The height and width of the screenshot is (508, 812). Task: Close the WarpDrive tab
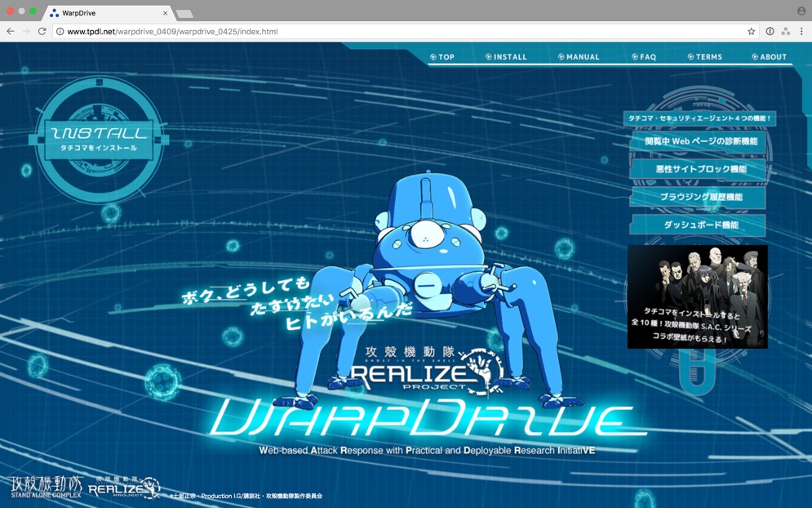click(x=165, y=13)
